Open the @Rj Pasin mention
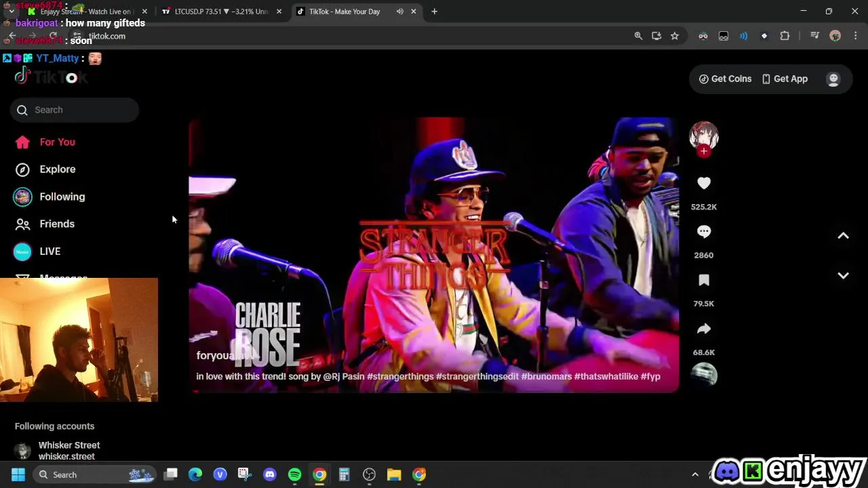The height and width of the screenshot is (488, 868). click(x=344, y=377)
